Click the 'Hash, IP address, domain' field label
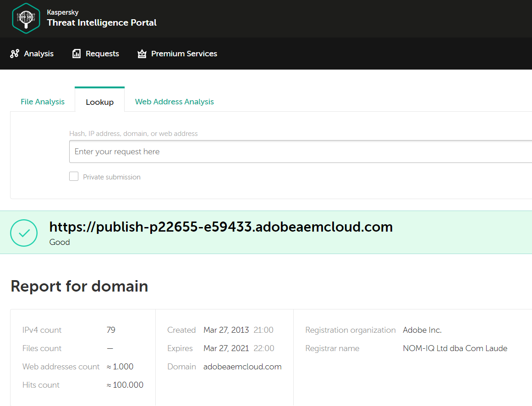This screenshot has height=406, width=532. click(133, 134)
